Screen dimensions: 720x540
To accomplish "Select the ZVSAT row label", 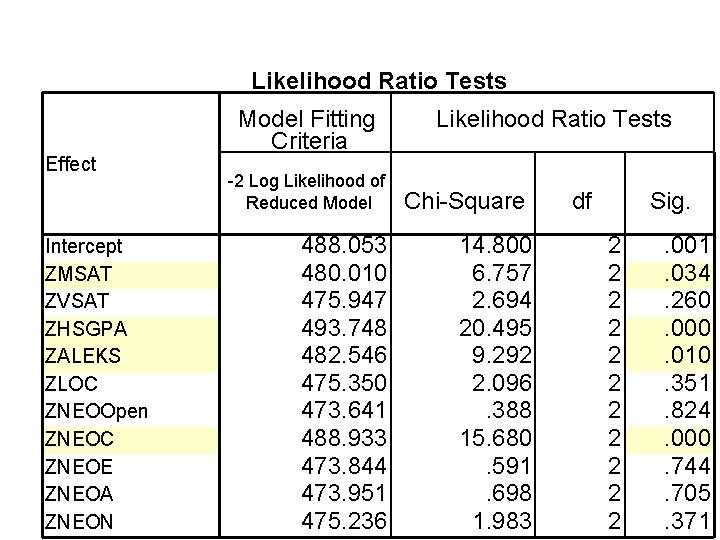I will pyautogui.click(x=76, y=300).
